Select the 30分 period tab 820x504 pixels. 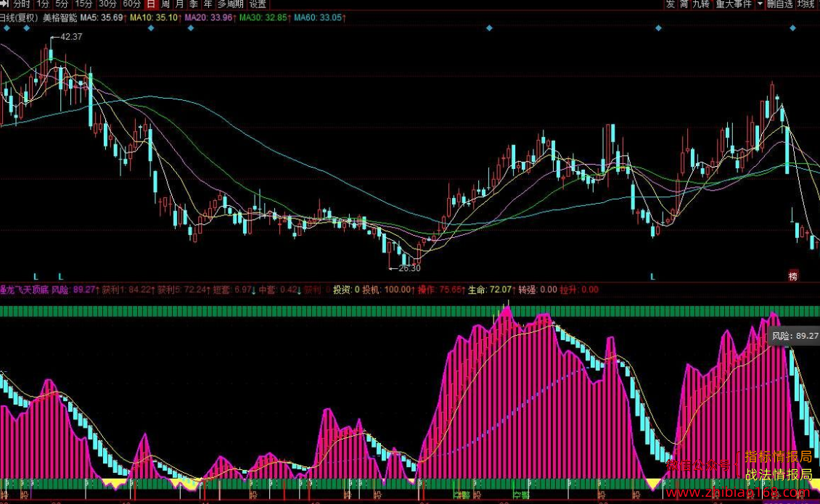pos(107,4)
